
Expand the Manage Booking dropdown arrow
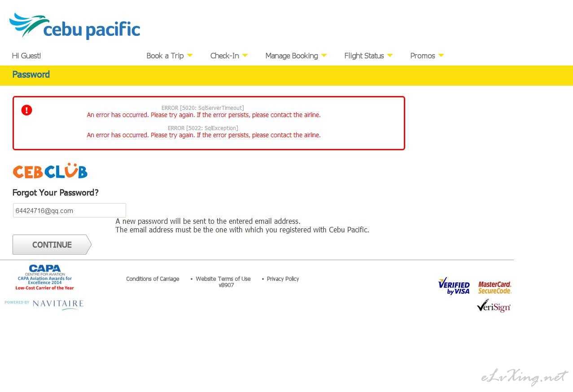[x=324, y=56]
